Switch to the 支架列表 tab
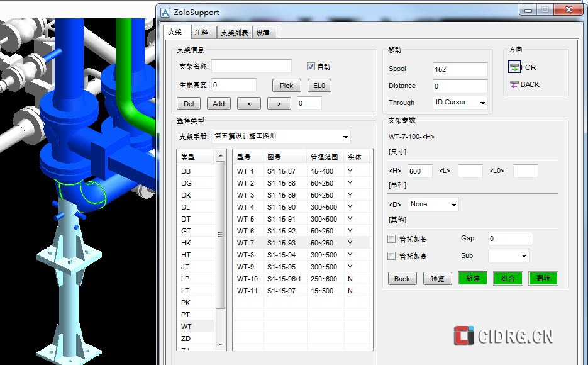The image size is (588, 365). pos(235,33)
